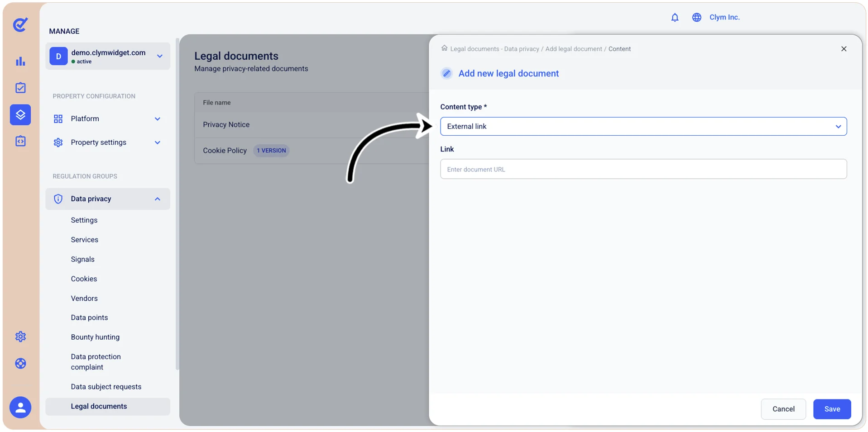
Task: Click the home icon in breadcrumb
Action: [x=444, y=48]
